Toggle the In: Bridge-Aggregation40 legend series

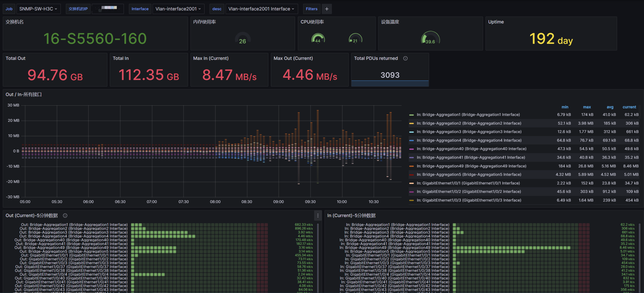pyautogui.click(x=472, y=149)
